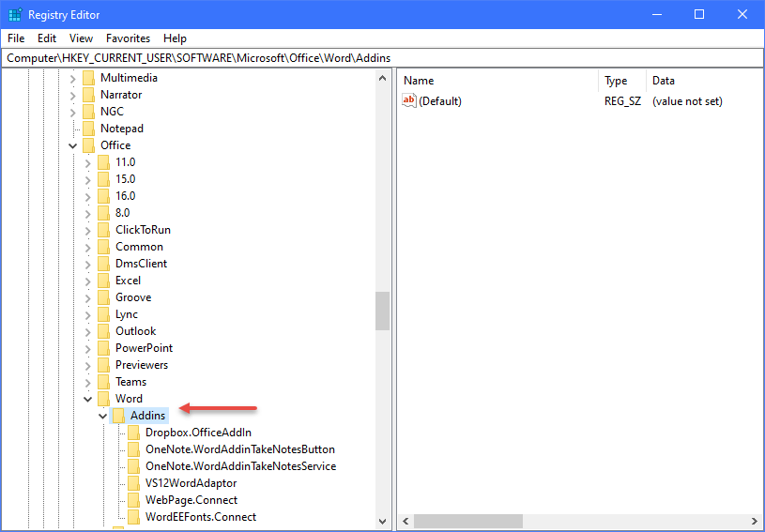Select the VS12WordAdaptor key
The height and width of the screenshot is (532, 765).
(191, 483)
